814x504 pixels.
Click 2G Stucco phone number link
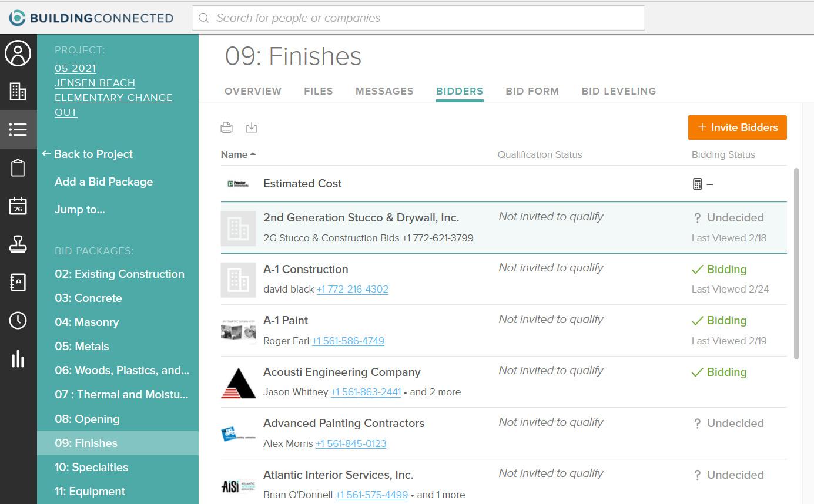point(438,238)
